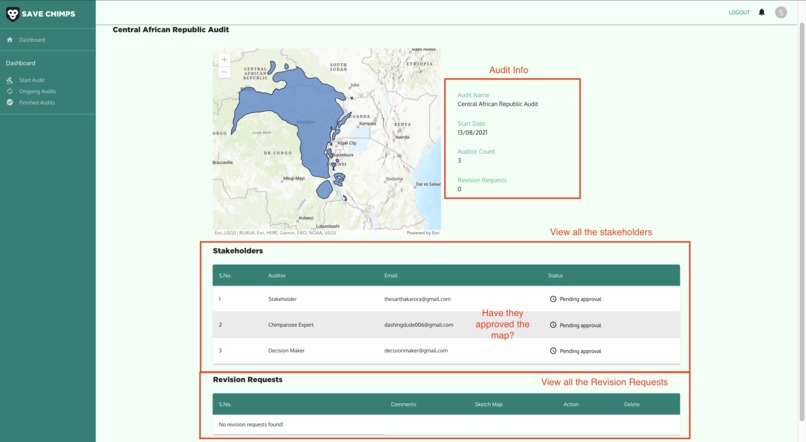
Task: Click Pending approval for Chimpanzee Expert
Action: 580,325
